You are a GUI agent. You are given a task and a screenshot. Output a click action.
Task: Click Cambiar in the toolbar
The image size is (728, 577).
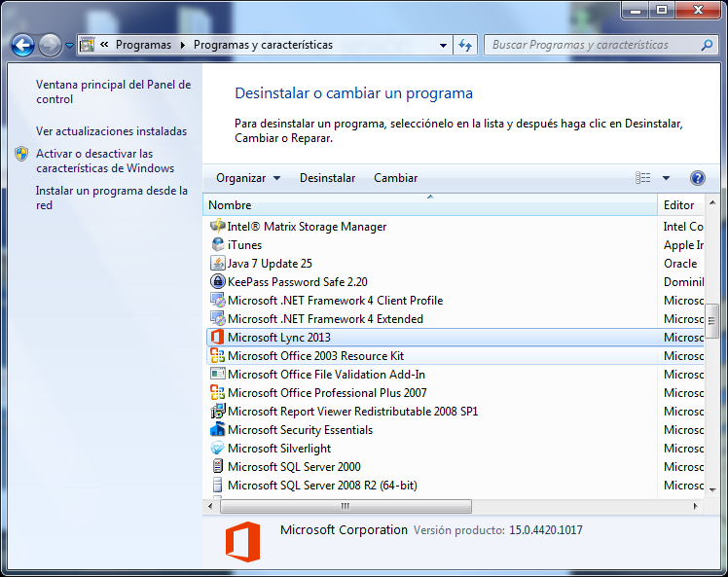click(395, 178)
